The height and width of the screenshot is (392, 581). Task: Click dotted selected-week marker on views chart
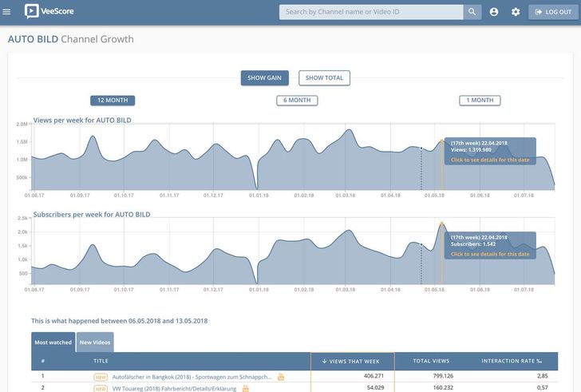pos(421,148)
